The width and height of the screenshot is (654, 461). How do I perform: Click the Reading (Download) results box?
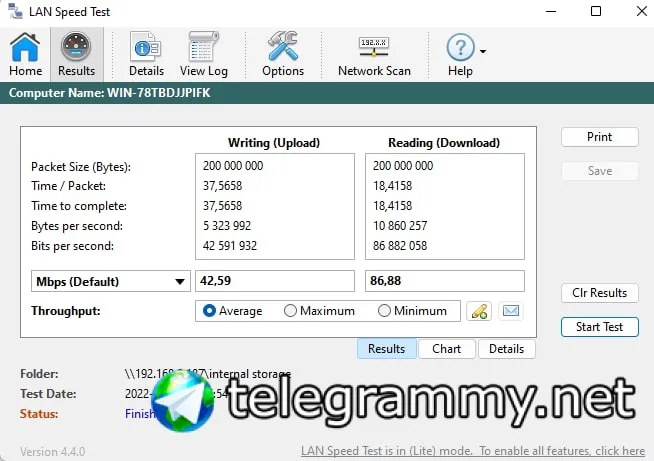pos(445,206)
